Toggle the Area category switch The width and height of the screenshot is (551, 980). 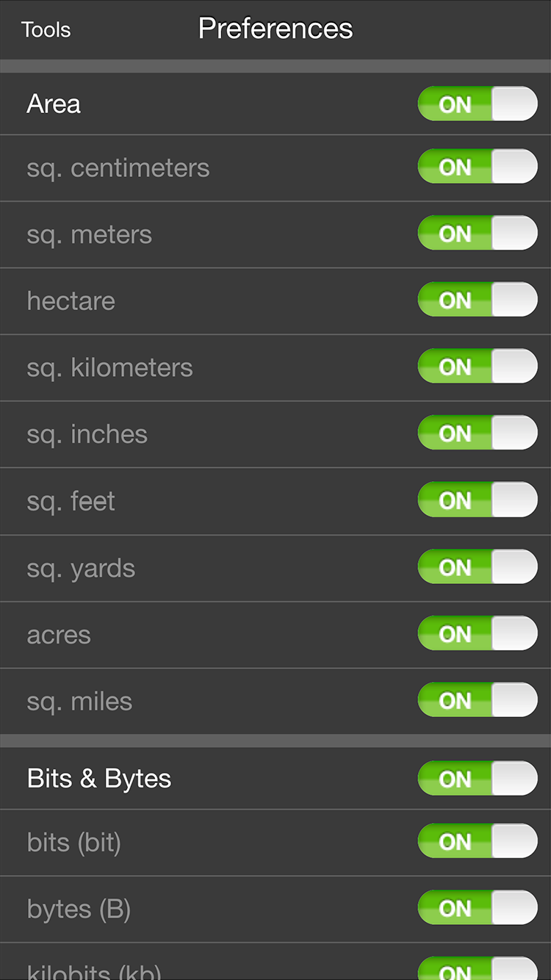pyautogui.click(x=478, y=104)
